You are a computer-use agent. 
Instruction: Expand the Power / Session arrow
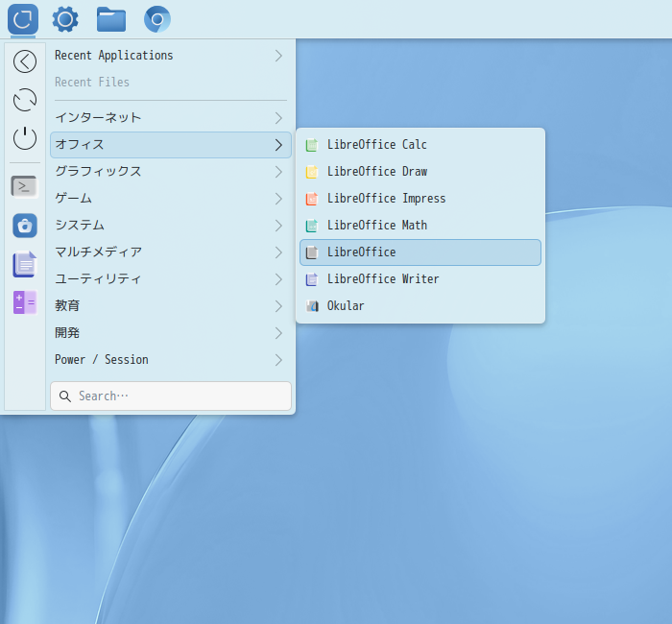coord(278,360)
